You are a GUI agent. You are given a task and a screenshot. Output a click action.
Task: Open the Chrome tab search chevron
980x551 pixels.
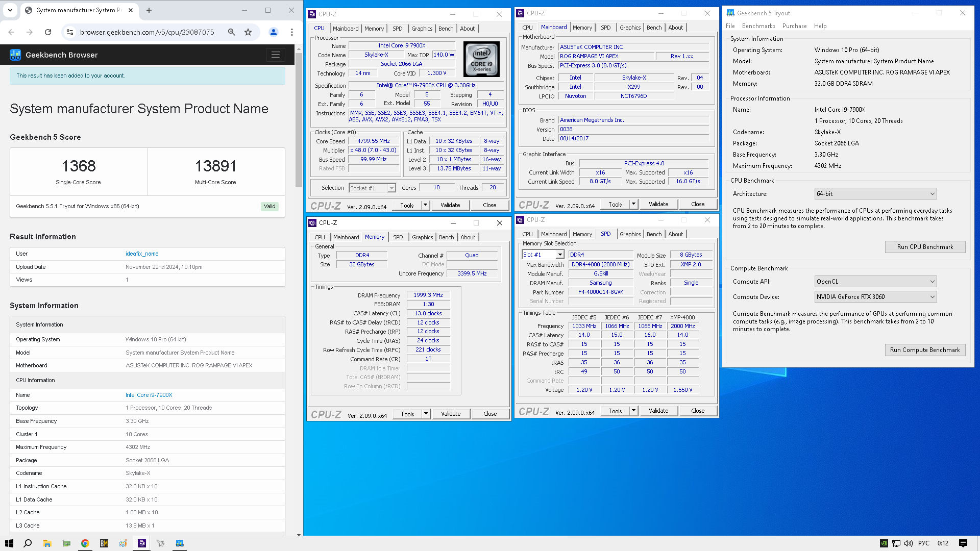[10, 10]
